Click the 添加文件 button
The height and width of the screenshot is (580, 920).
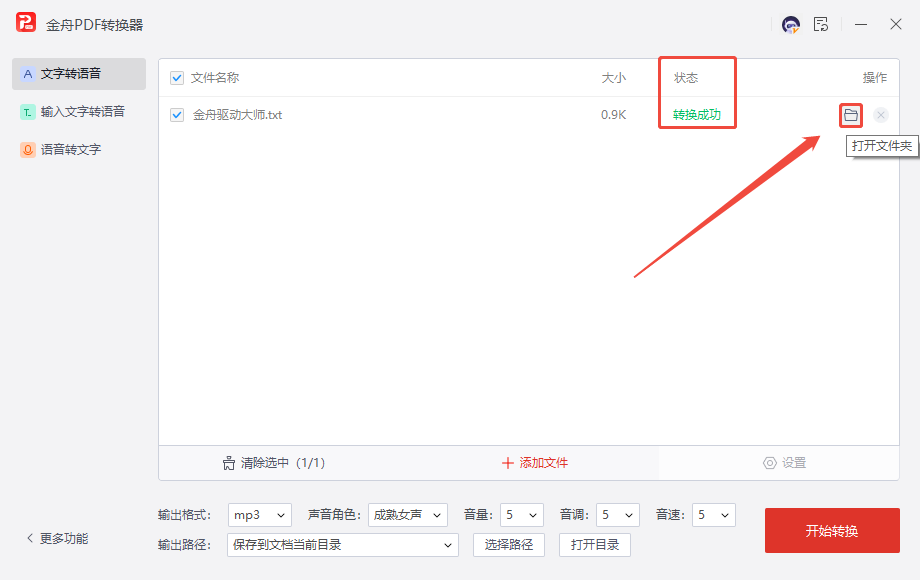pyautogui.click(x=535, y=463)
